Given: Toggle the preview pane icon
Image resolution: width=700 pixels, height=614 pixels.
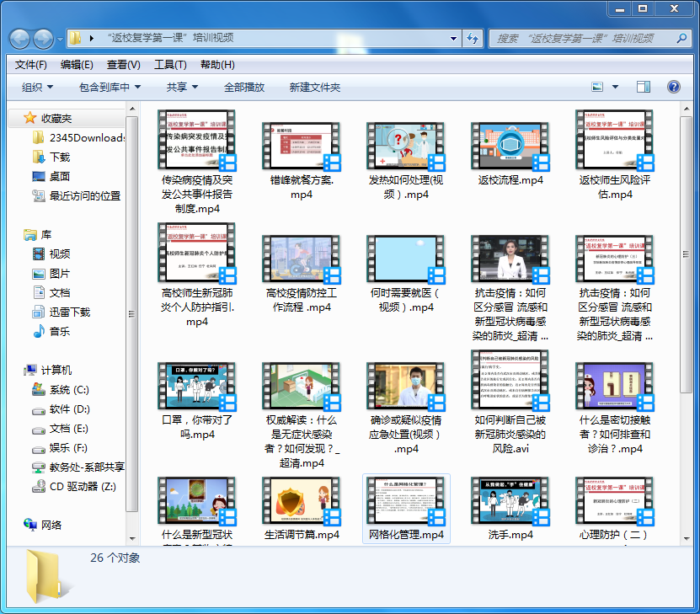Looking at the screenshot, I should click(x=644, y=87).
